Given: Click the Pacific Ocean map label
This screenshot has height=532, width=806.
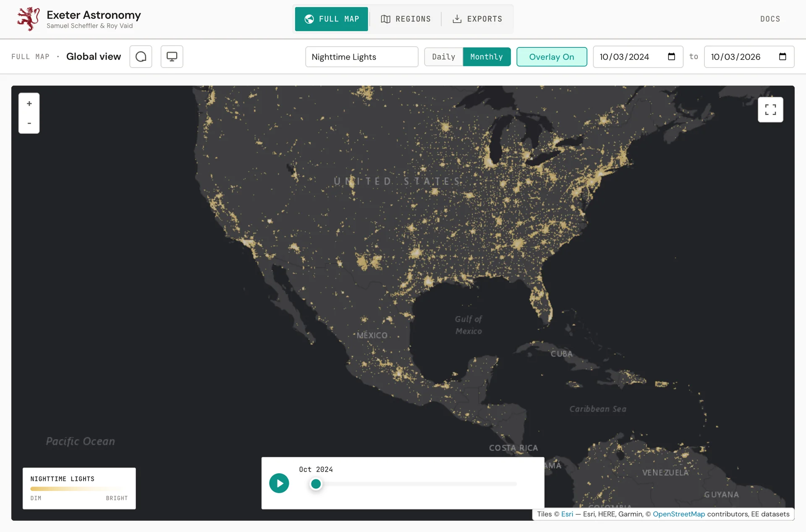Looking at the screenshot, I should [x=80, y=441].
